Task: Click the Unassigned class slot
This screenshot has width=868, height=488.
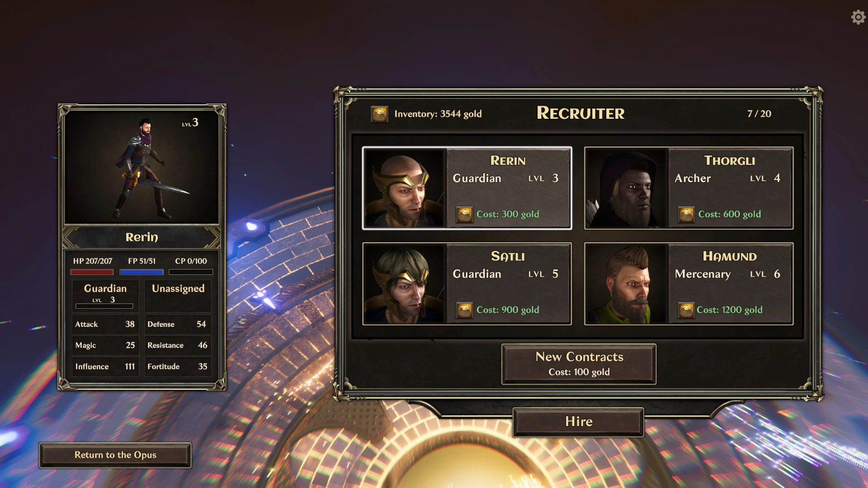Action: pos(178,296)
